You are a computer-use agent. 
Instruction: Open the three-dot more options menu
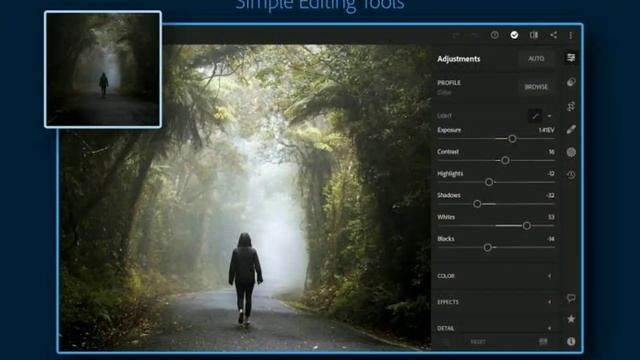click(x=571, y=36)
